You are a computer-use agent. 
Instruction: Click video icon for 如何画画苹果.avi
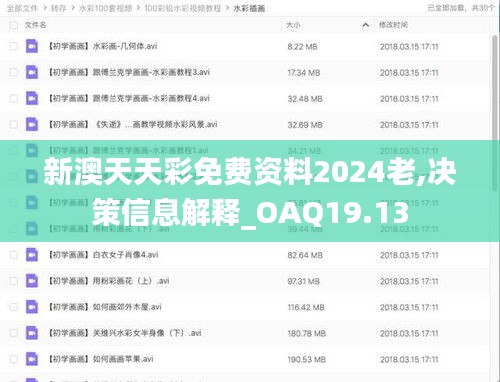coord(32,359)
